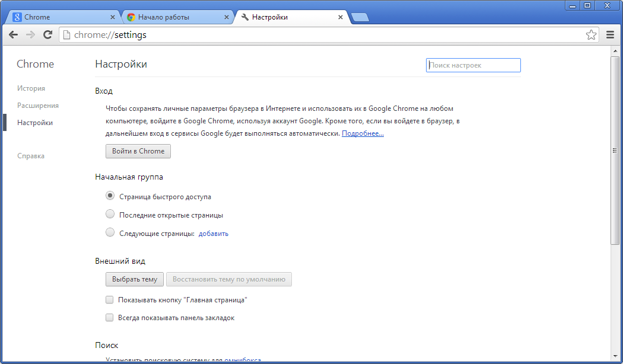This screenshot has height=364, width=623.
Task: Click the new tab button
Action: [x=360, y=18]
